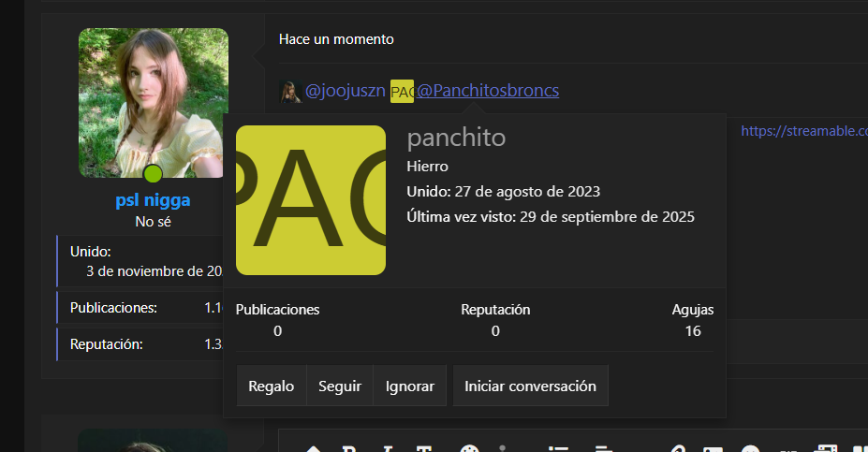Toggle italic in the reply editor
868x452 pixels.
pyautogui.click(x=388, y=448)
